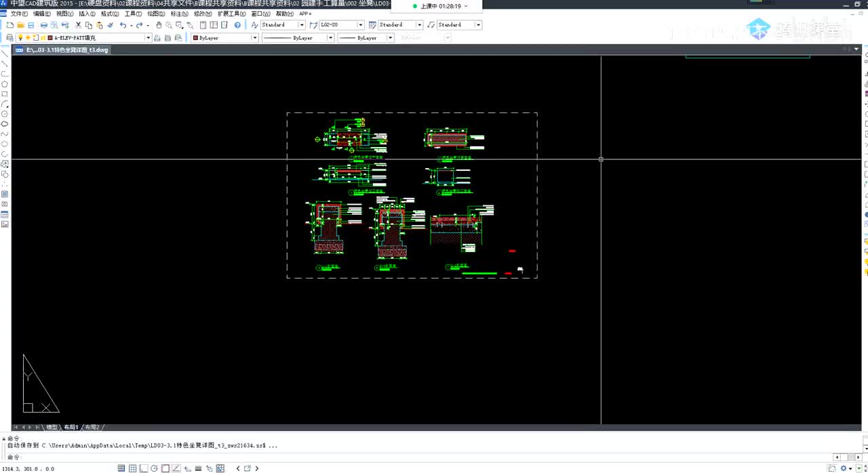
Task: Expand the ByLayer lineweight dropdown
Action: tap(391, 38)
